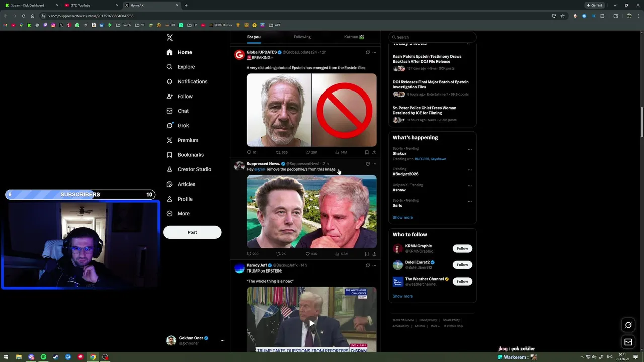Repost the Global UPDATES post
This screenshot has height=362, width=644.
click(x=282, y=152)
